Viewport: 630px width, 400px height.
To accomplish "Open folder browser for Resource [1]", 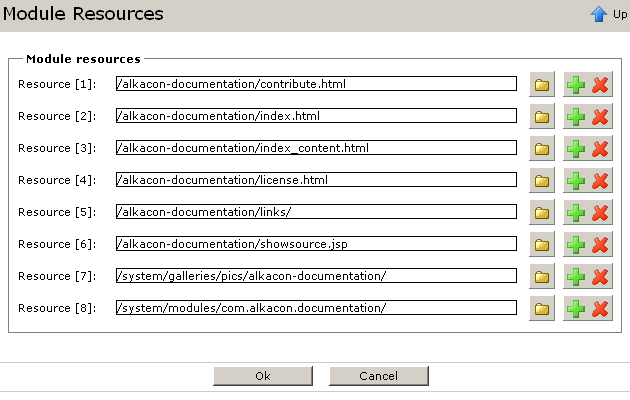I will coord(542,84).
